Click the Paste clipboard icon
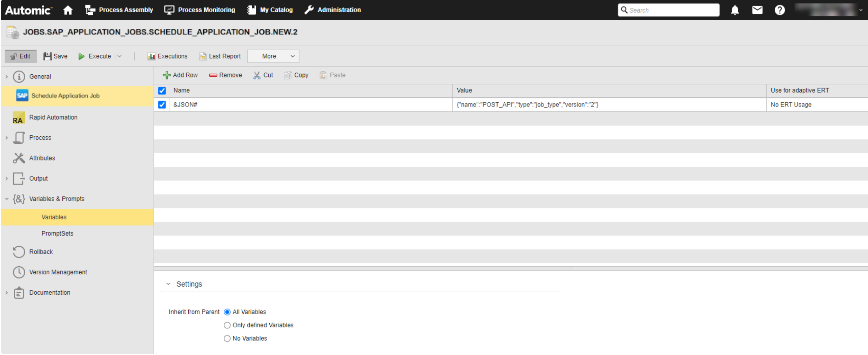Image resolution: width=868 pixels, height=355 pixels. (x=323, y=75)
